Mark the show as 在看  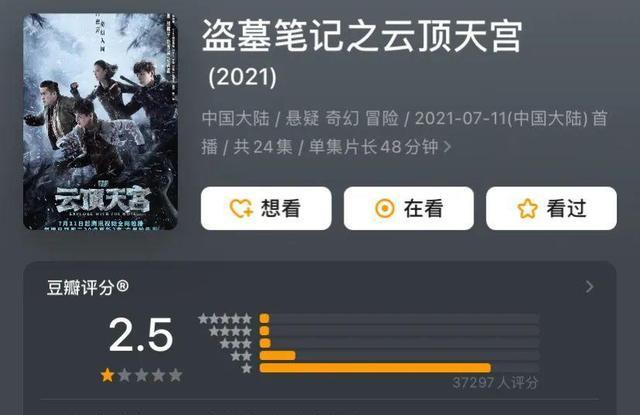pyautogui.click(x=409, y=208)
